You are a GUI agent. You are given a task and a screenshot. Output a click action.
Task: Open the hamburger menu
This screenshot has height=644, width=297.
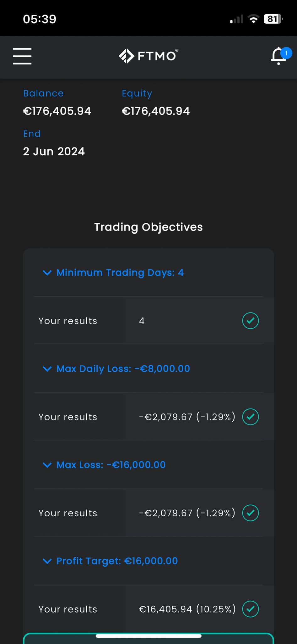pos(22,56)
